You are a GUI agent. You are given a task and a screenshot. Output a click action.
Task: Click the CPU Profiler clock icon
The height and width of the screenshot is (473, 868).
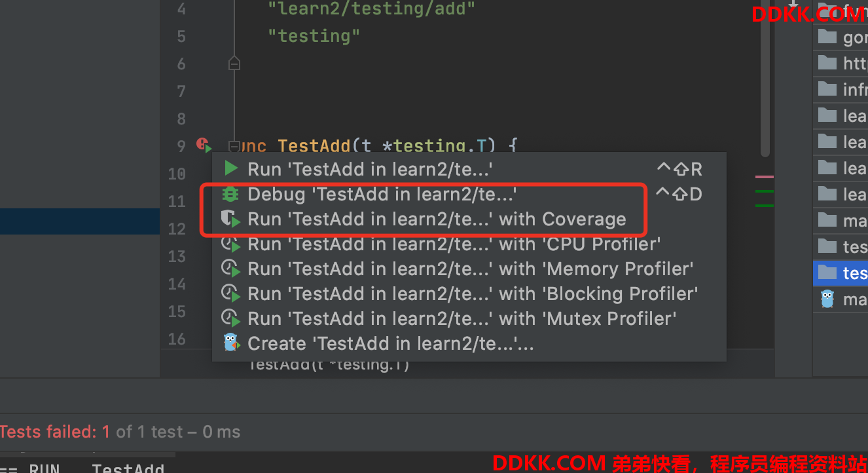pos(230,244)
